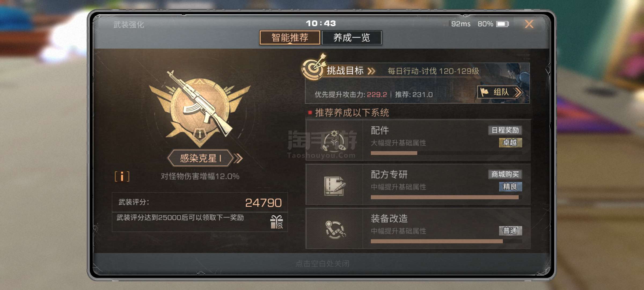Open the info [i] icon
The image size is (644, 290).
click(122, 176)
